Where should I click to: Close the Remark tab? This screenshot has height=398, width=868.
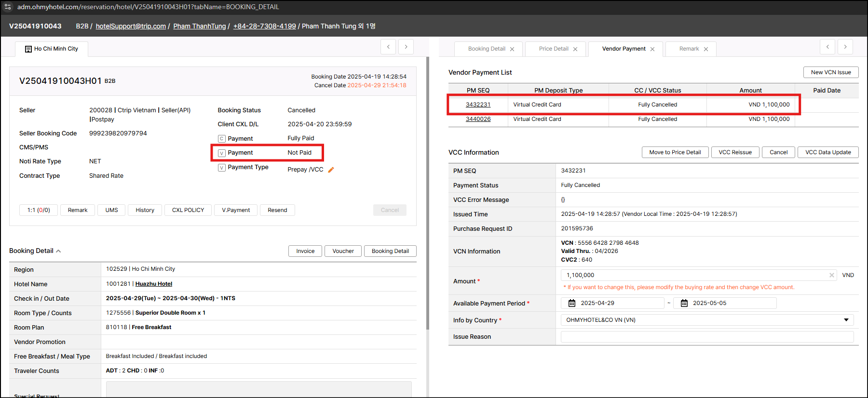coord(706,49)
